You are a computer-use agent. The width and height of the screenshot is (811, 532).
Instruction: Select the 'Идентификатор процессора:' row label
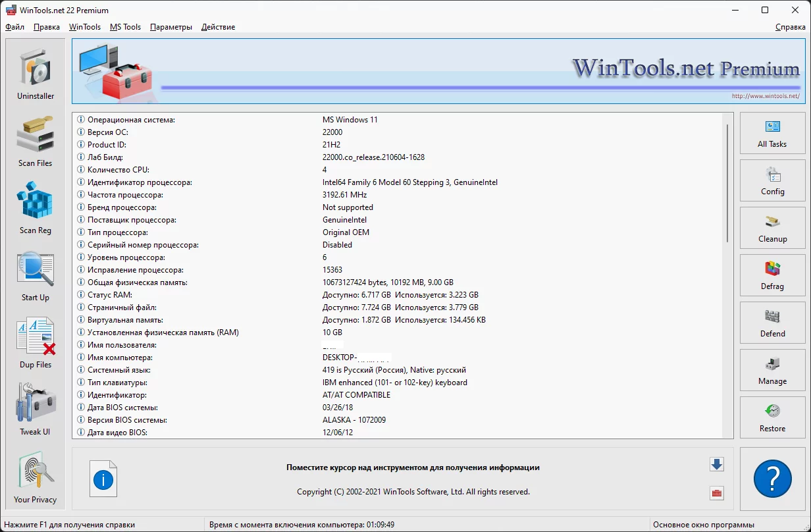tap(140, 182)
